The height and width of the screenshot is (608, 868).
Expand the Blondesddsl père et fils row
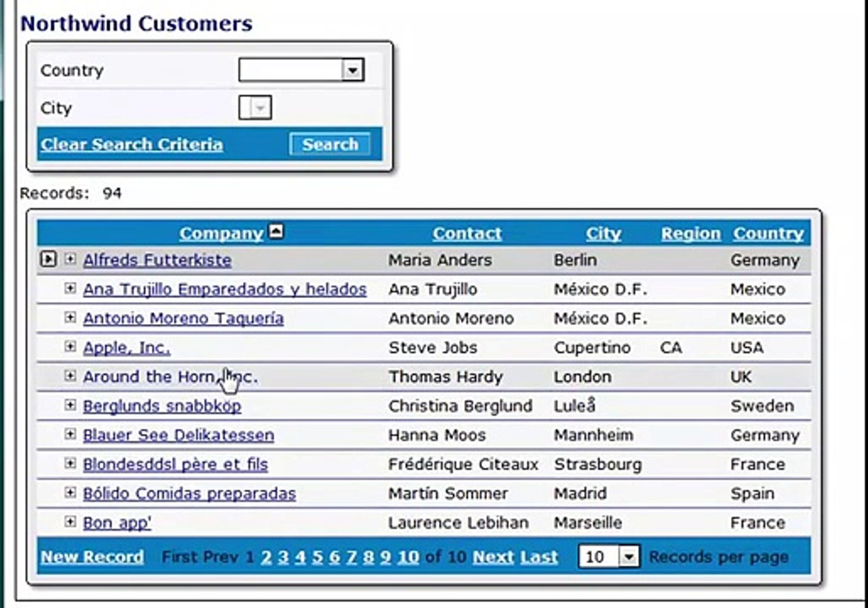point(70,464)
